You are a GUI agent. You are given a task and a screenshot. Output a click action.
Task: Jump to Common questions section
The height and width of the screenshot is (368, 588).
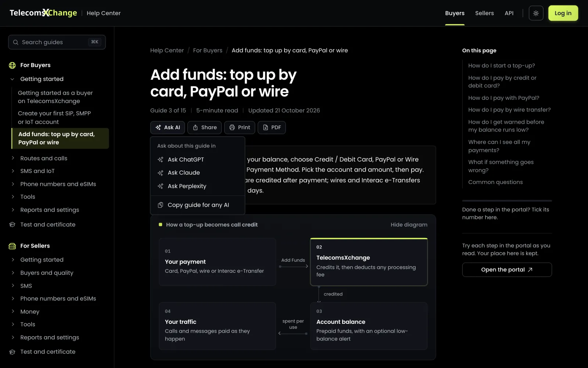point(495,182)
